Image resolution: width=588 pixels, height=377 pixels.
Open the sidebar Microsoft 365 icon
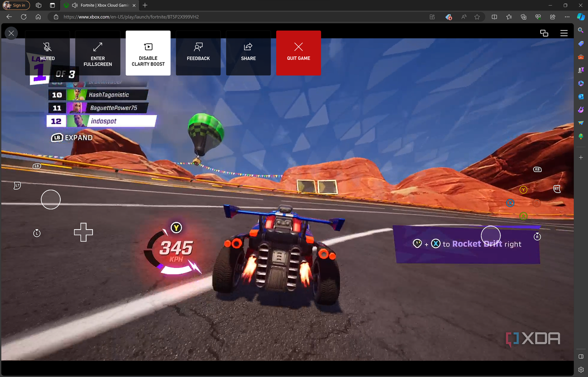point(581,83)
